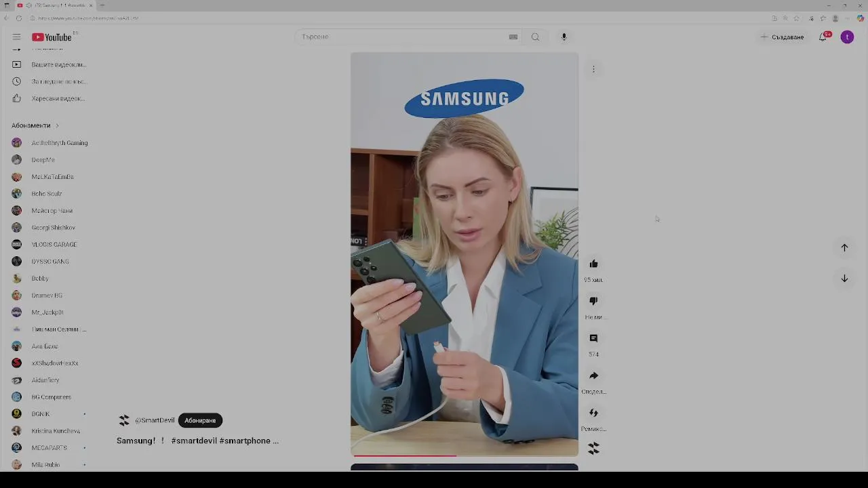Open the comments of the Short

[593, 338]
